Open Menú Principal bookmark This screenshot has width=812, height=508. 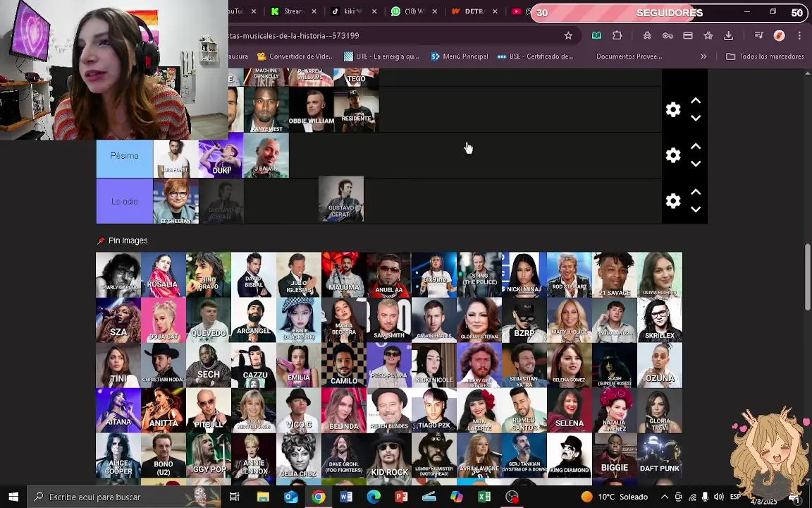(x=460, y=56)
